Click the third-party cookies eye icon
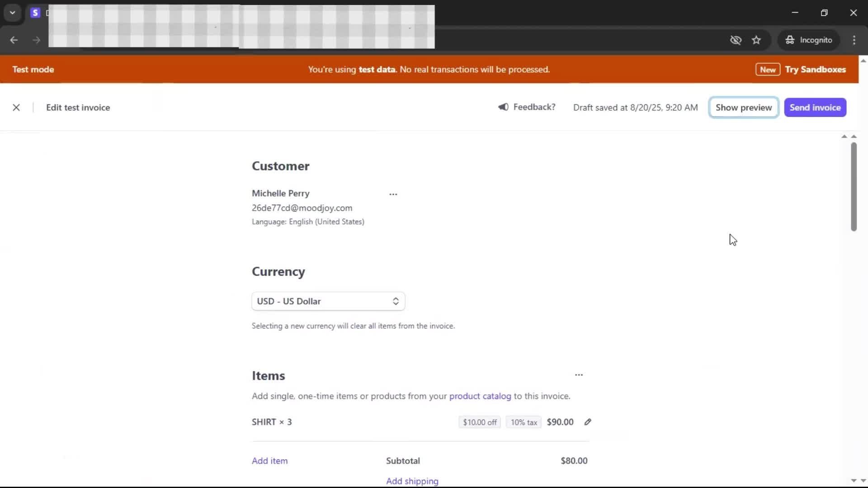The width and height of the screenshot is (868, 488). [736, 40]
